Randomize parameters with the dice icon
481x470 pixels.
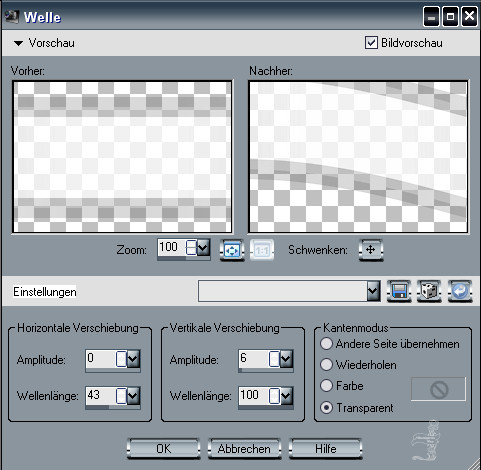pos(429,291)
